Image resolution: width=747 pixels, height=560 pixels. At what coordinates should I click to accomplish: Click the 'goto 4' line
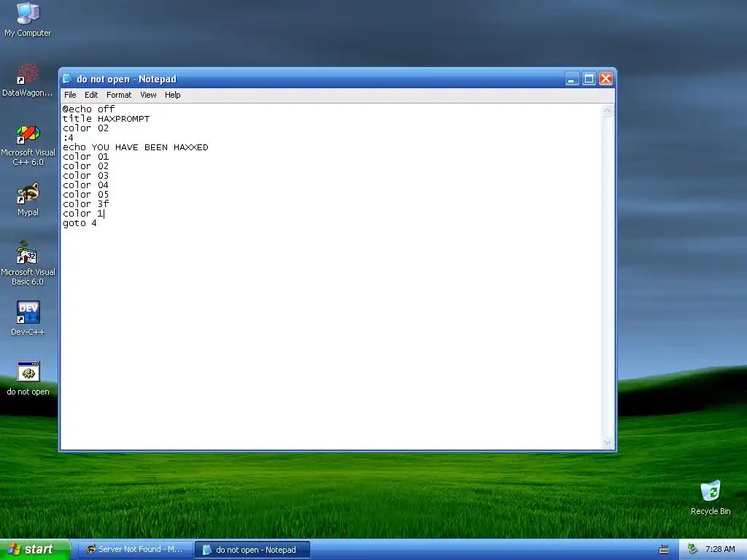click(x=80, y=223)
